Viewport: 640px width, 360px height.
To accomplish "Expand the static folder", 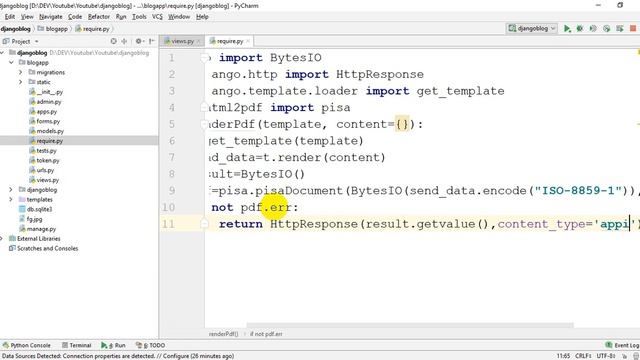I will coord(20,82).
